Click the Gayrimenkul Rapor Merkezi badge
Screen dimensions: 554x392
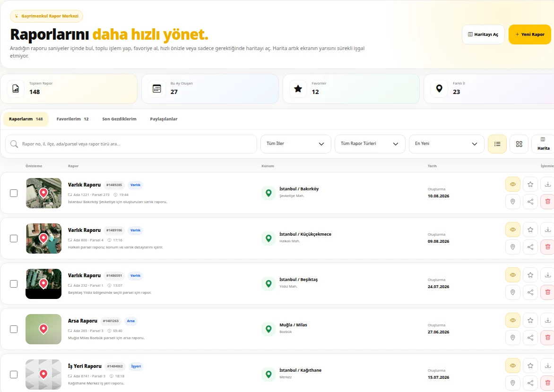click(47, 16)
